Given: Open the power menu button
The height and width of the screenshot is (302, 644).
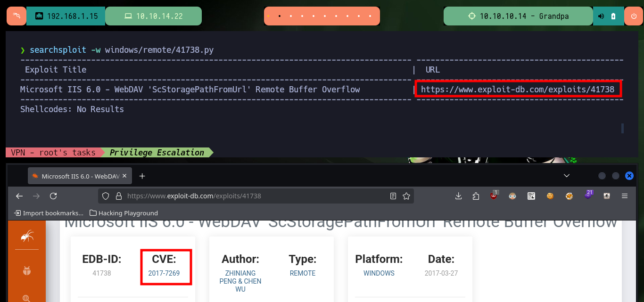Looking at the screenshot, I should 633,16.
